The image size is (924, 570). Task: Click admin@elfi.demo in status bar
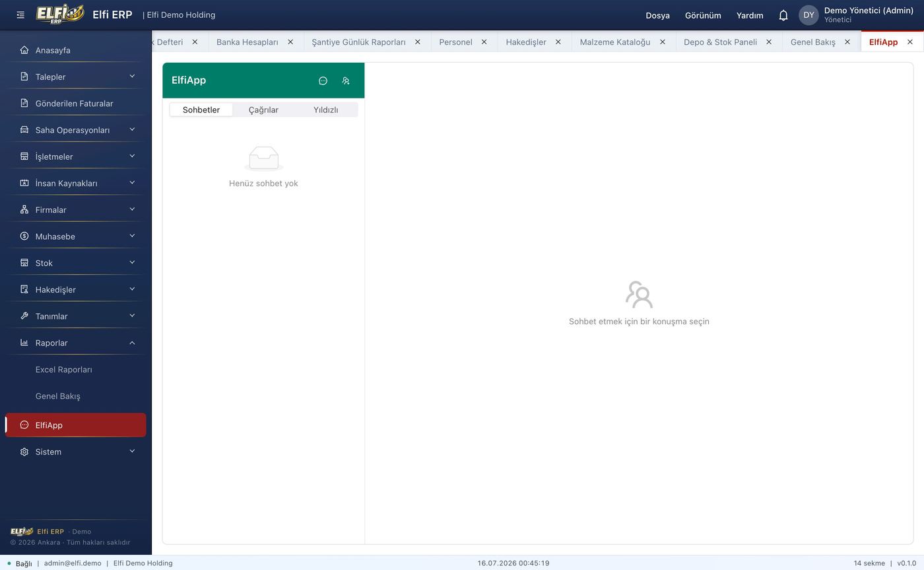(x=73, y=563)
